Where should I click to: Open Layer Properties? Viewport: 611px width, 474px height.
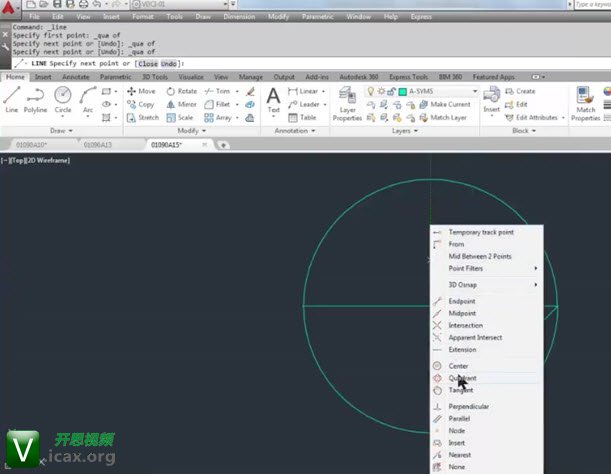tap(347, 104)
